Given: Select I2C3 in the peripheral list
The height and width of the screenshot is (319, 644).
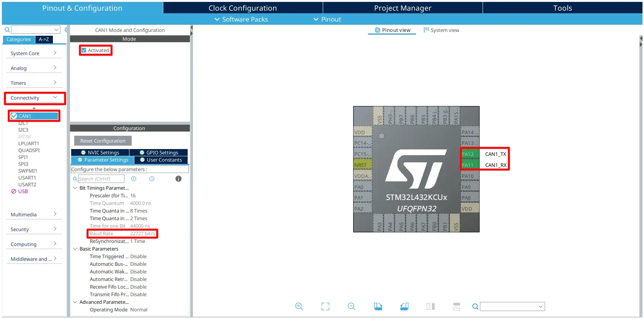Looking at the screenshot, I should [23, 130].
